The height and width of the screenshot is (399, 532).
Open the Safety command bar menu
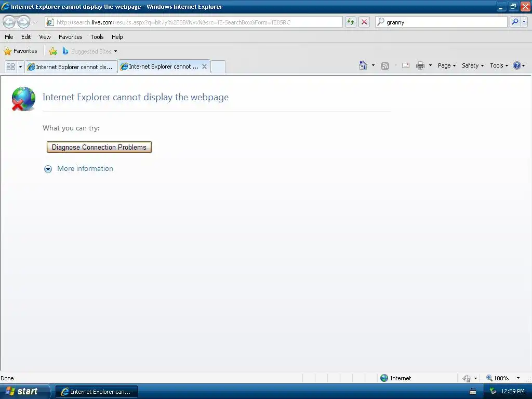coord(473,65)
